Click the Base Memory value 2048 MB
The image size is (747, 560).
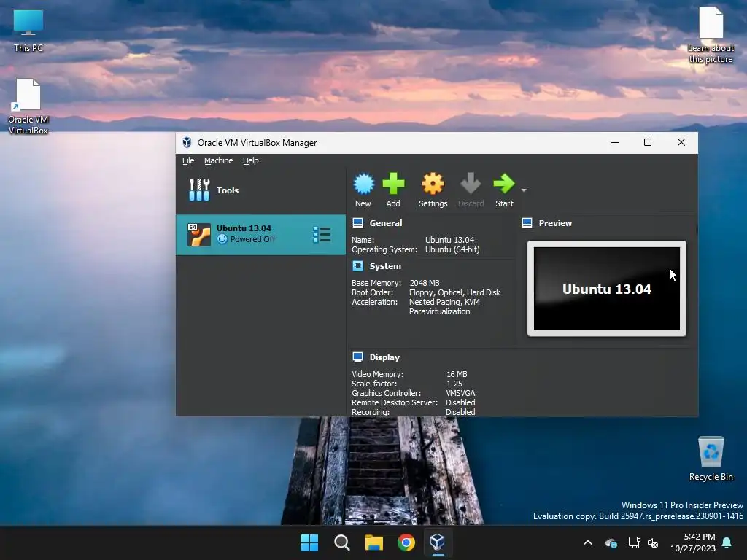pyautogui.click(x=425, y=283)
